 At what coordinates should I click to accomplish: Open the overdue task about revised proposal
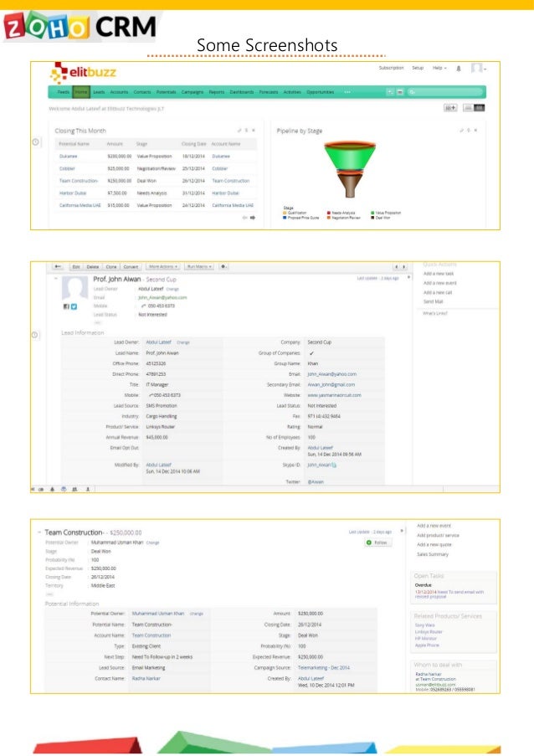[449, 594]
